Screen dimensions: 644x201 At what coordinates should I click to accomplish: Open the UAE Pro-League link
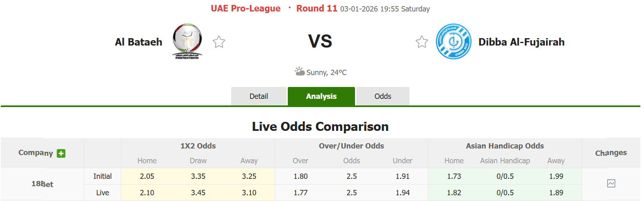(246, 9)
